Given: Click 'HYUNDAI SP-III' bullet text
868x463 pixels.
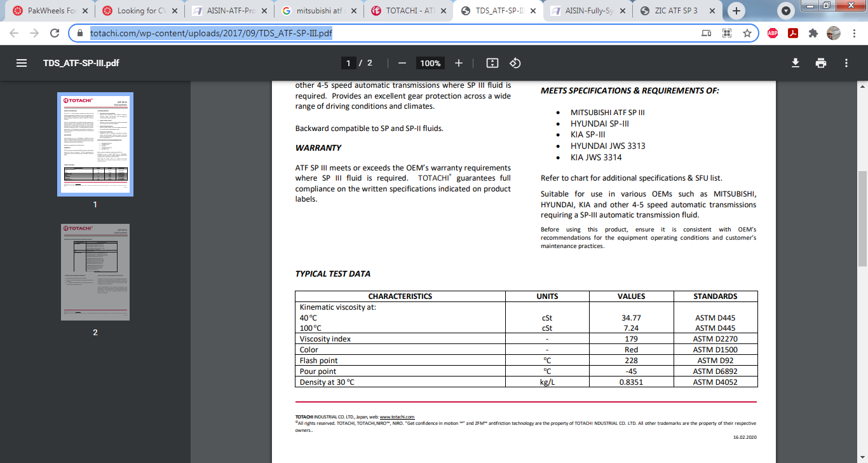Looking at the screenshot, I should [x=600, y=124].
